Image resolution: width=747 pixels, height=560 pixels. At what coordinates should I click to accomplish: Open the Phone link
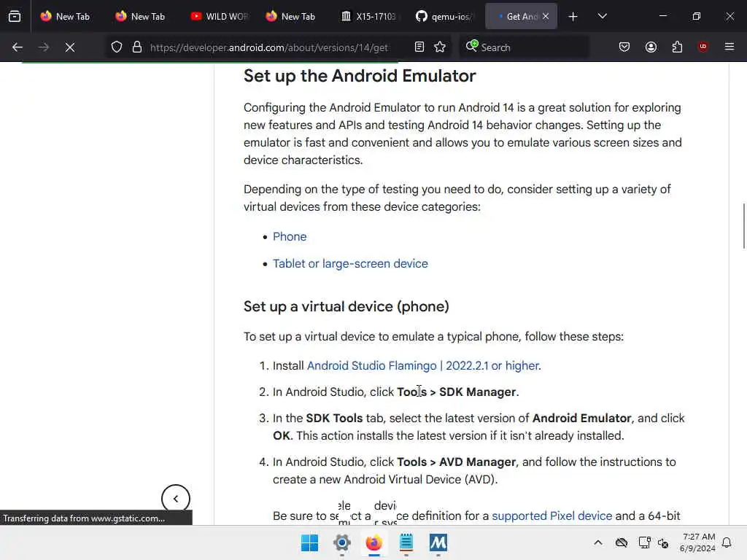click(290, 237)
